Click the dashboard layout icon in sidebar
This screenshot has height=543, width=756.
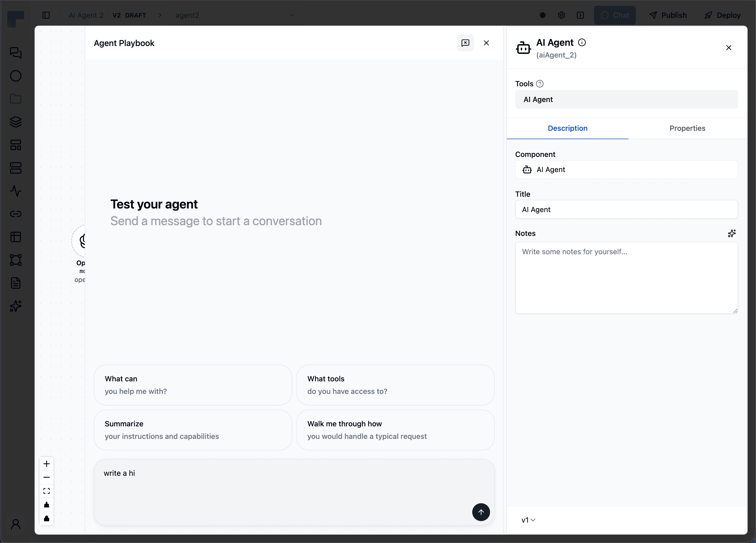pos(16,145)
